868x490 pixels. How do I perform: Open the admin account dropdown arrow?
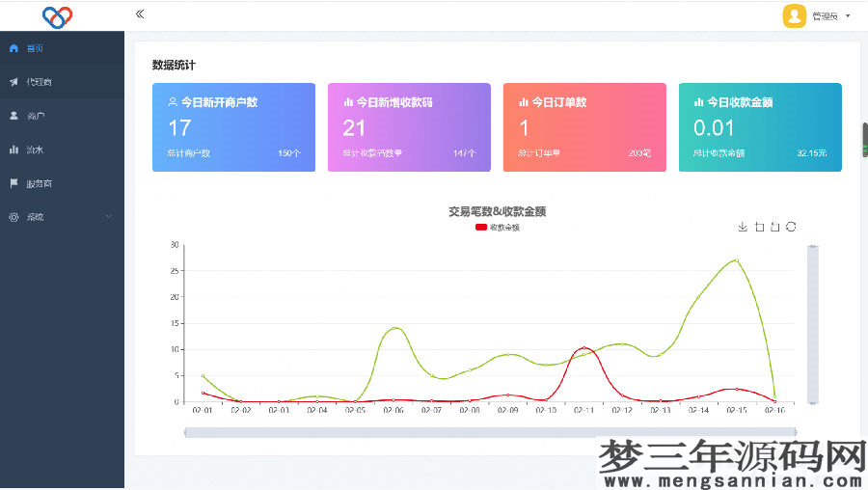[848, 16]
